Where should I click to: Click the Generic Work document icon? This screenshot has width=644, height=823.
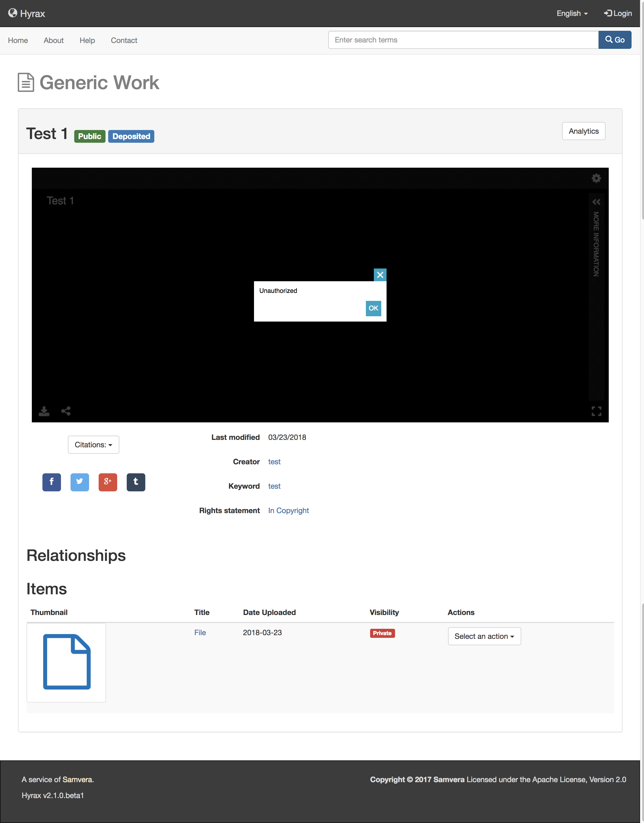26,82
